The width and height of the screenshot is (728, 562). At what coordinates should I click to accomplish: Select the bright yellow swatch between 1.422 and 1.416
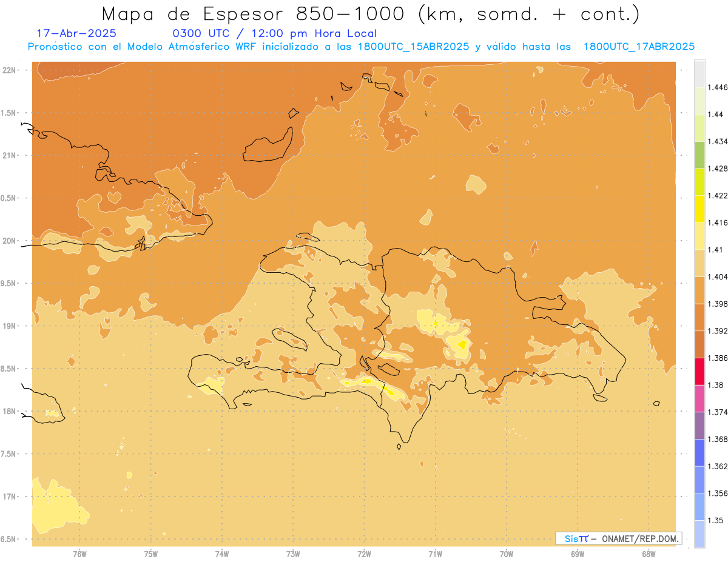(x=699, y=209)
